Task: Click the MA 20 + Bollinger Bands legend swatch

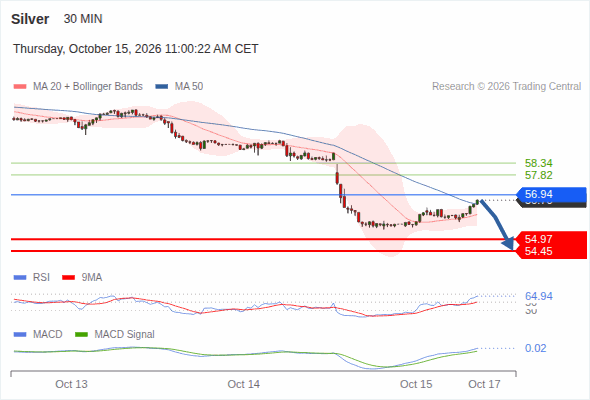Action: click(20, 87)
